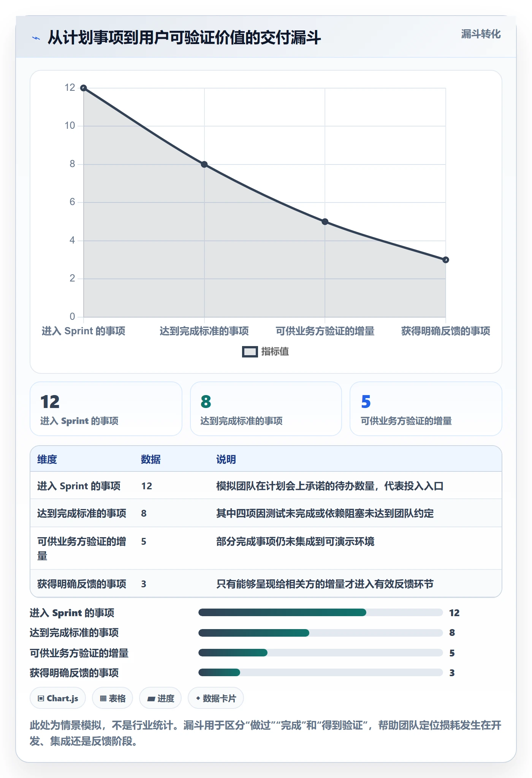The height and width of the screenshot is (778, 532).
Task: Click the table data cell showing 3
Action: tap(144, 584)
